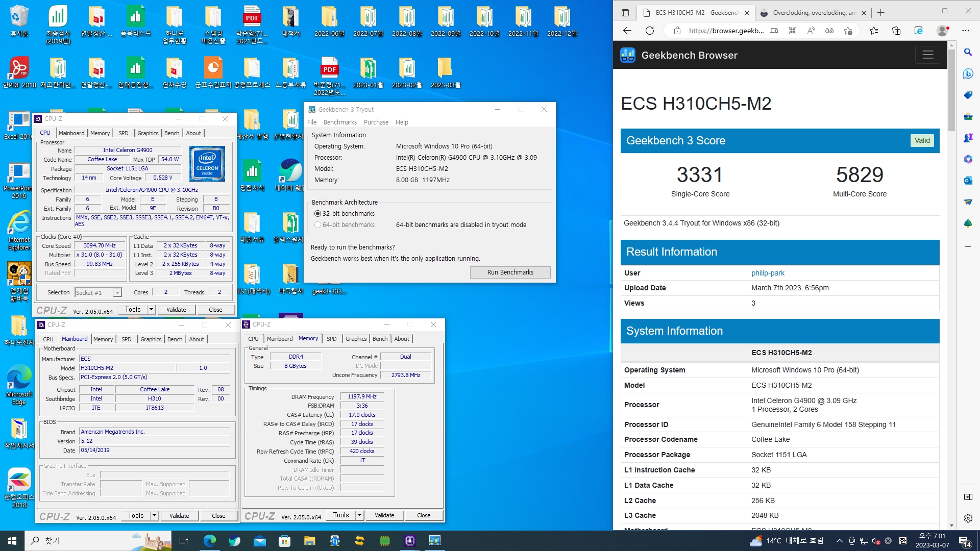Open the Socket #1 selection dropdown

(x=98, y=293)
